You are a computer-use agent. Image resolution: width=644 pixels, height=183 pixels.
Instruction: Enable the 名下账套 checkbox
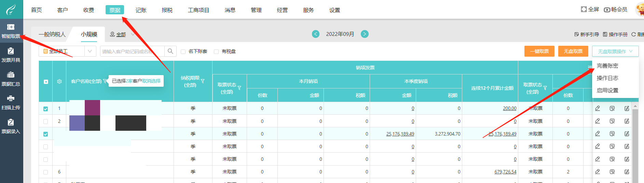[x=183, y=52]
